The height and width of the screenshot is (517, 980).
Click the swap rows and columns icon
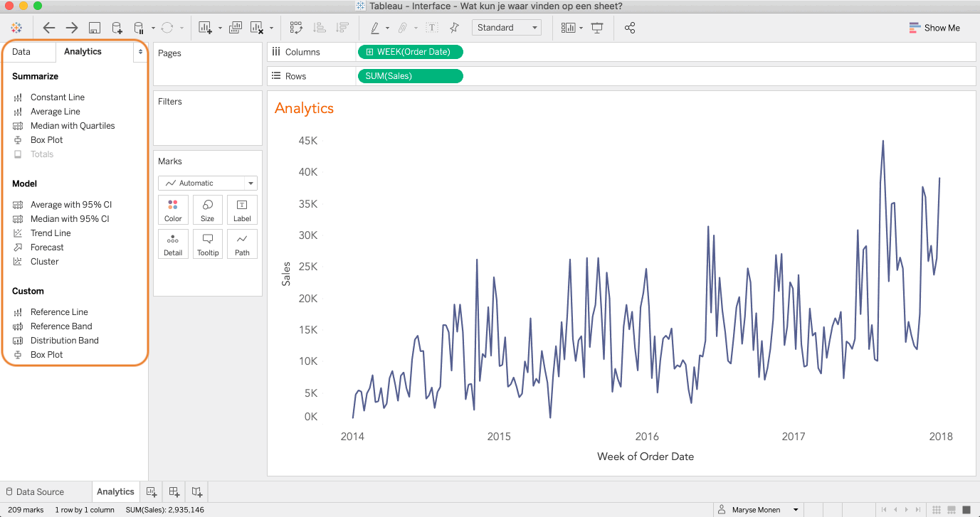pos(296,28)
